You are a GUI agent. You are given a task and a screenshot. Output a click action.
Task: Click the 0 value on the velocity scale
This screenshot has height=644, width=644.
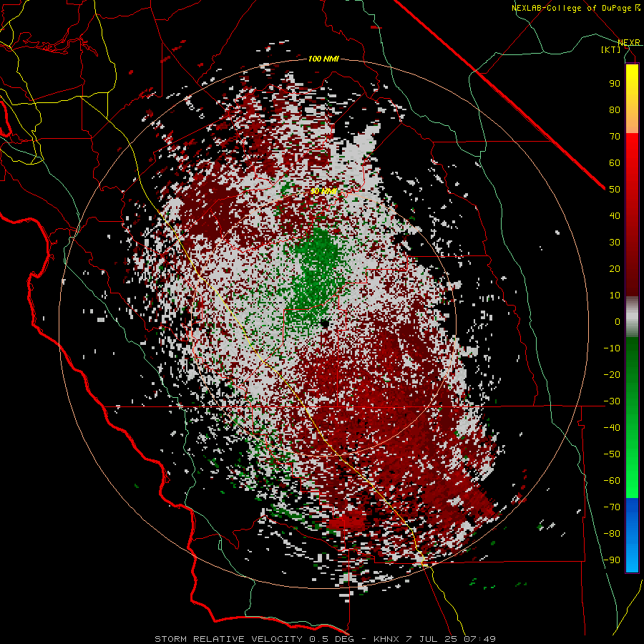618,322
